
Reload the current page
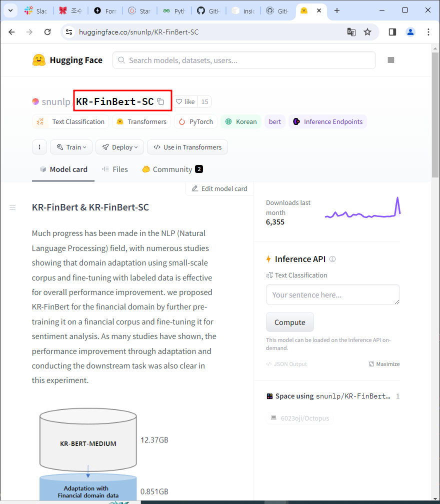47,32
